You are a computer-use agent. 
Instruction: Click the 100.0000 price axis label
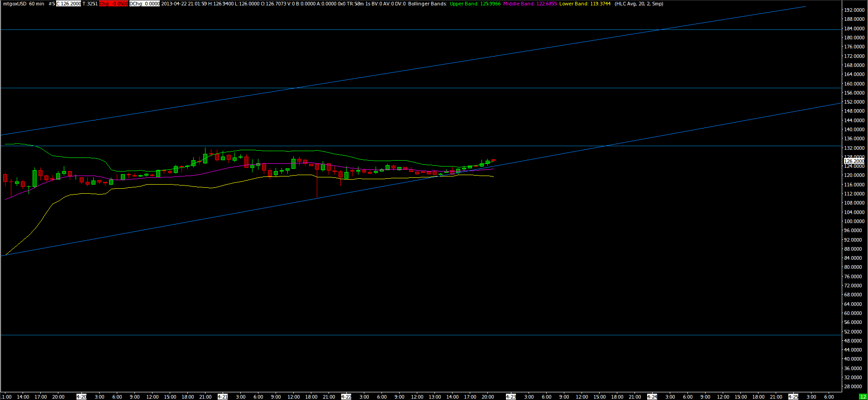coord(854,221)
